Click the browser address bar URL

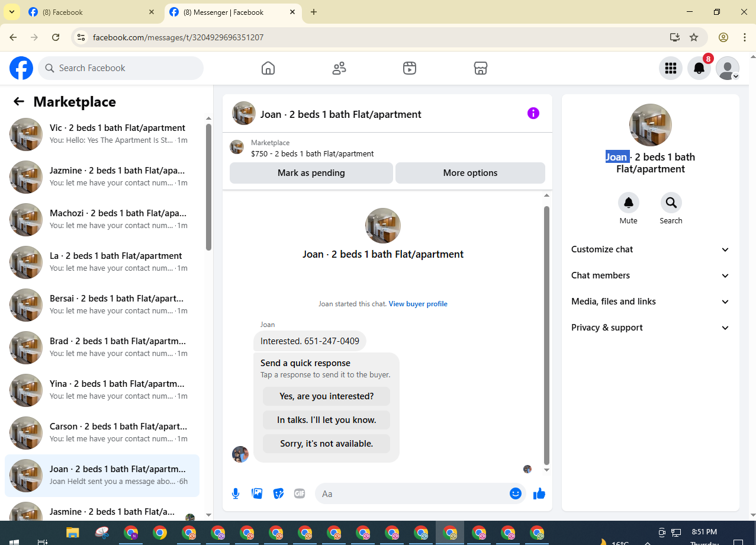178,37
